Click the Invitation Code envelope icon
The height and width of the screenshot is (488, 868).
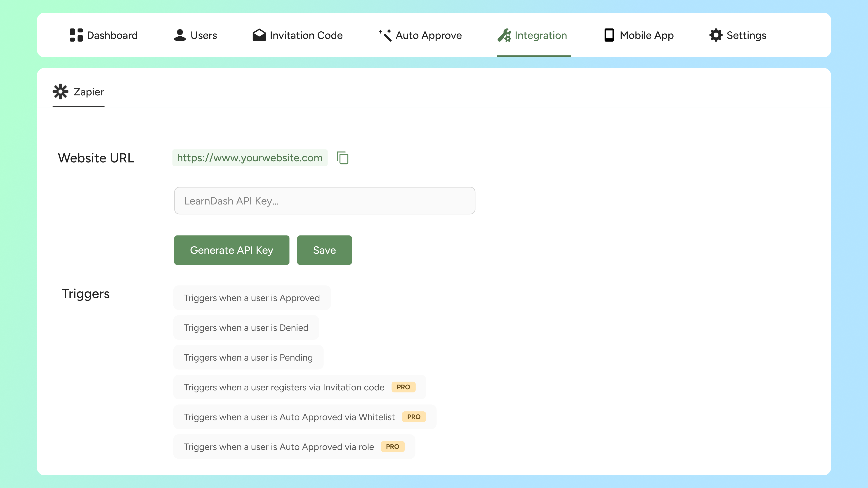tap(259, 35)
